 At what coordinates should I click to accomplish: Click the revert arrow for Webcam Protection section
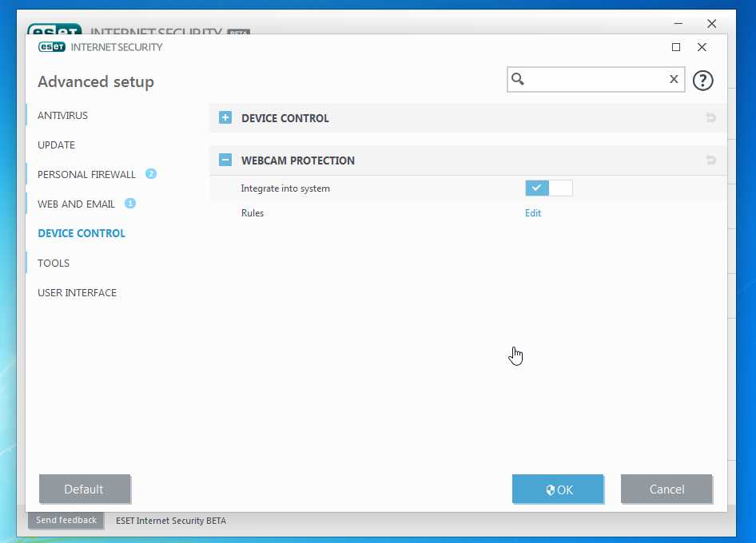click(710, 160)
